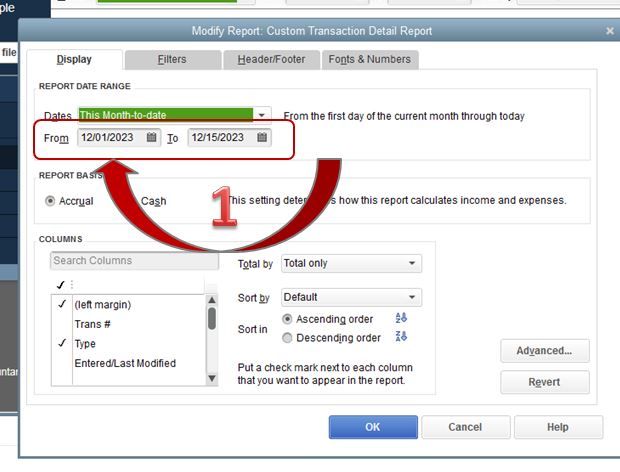Focus the Search Columns box
Screen dimensions: 620x472
pyautogui.click(x=134, y=261)
